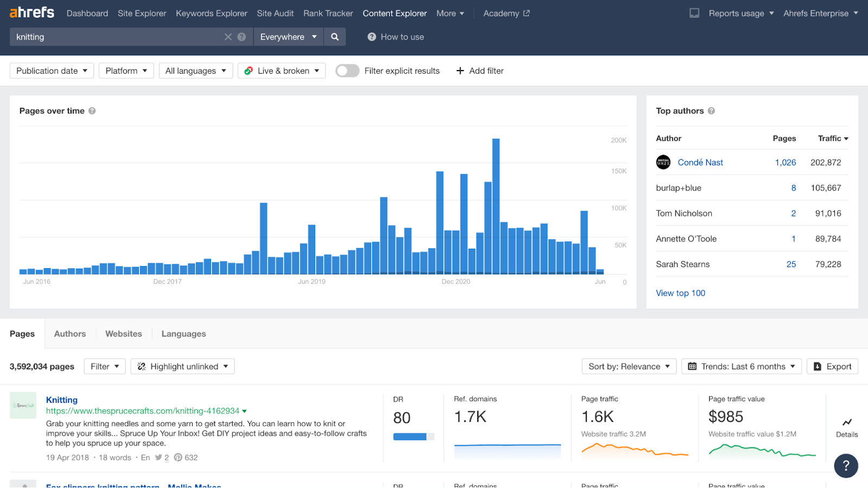Click the Trends calendar icon
The image size is (868, 488).
[x=692, y=366]
